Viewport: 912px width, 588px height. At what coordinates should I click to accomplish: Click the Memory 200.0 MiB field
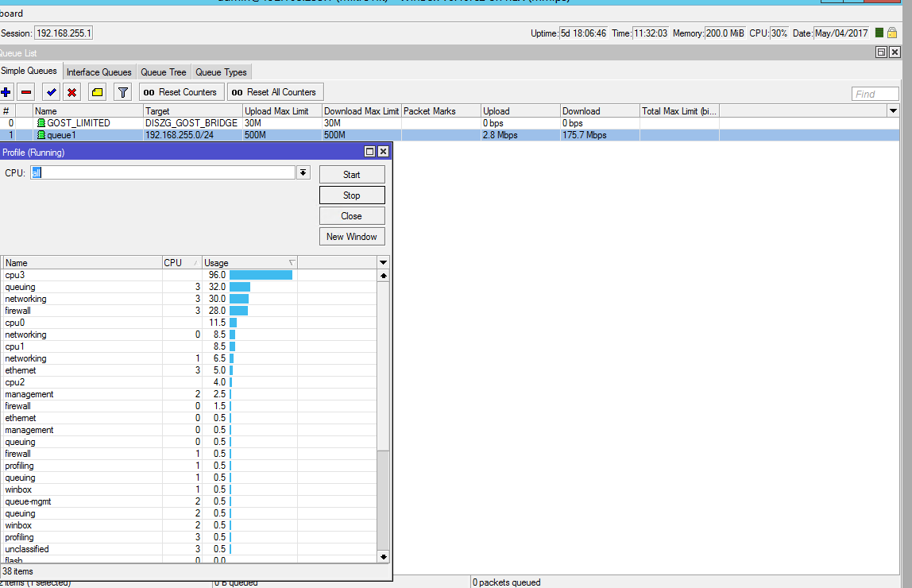coord(725,33)
